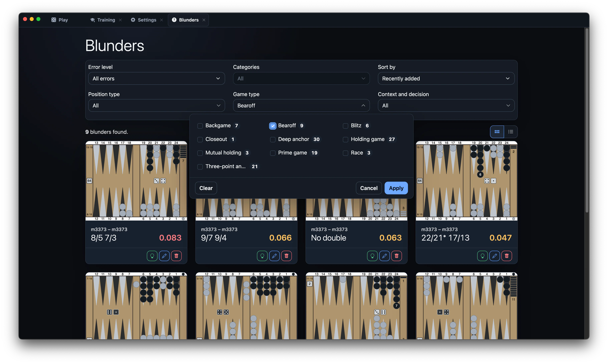608x364 pixels.
Task: Delete the 22/21* 17/13 blunder
Action: pyautogui.click(x=506, y=256)
